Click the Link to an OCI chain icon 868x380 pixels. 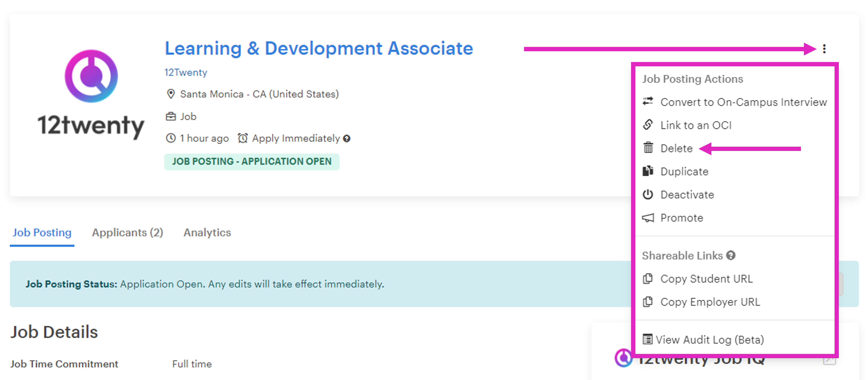coord(648,125)
